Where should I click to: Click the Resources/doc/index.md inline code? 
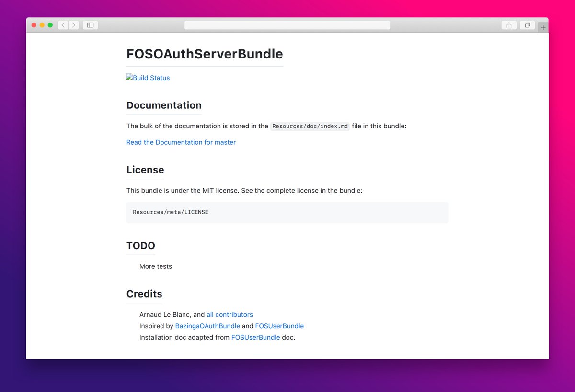(310, 126)
